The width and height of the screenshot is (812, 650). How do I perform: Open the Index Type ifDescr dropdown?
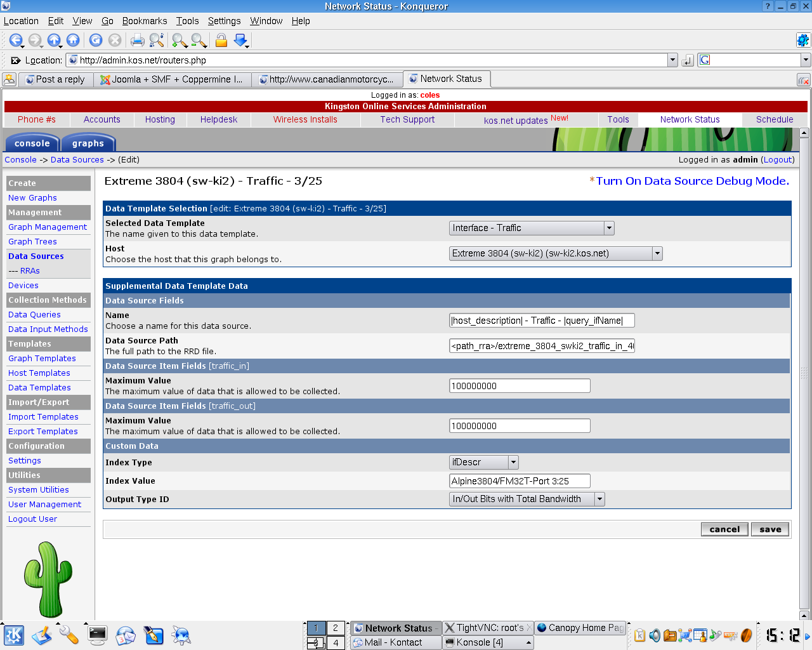(484, 462)
